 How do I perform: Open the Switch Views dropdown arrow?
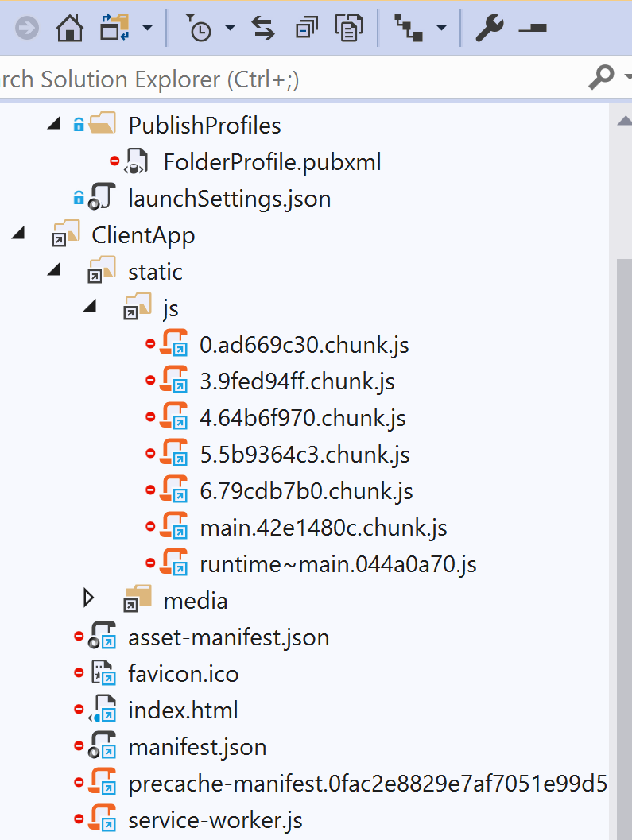coord(147,28)
